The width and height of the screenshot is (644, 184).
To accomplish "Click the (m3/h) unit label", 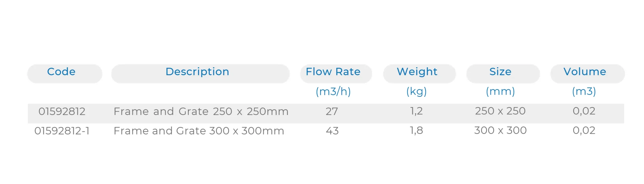I will [333, 91].
